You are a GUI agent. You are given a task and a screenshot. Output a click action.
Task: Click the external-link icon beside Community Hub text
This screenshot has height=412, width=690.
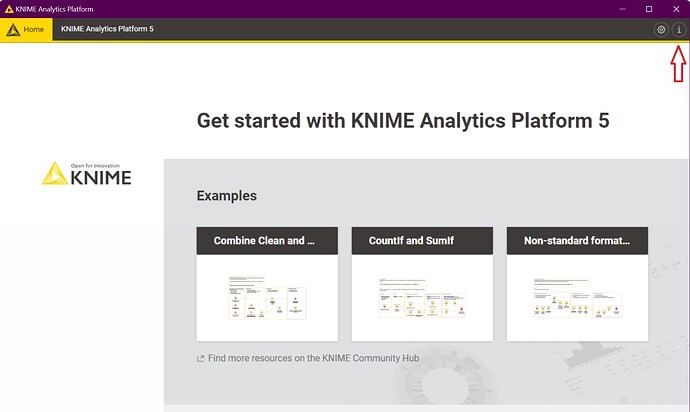click(201, 358)
